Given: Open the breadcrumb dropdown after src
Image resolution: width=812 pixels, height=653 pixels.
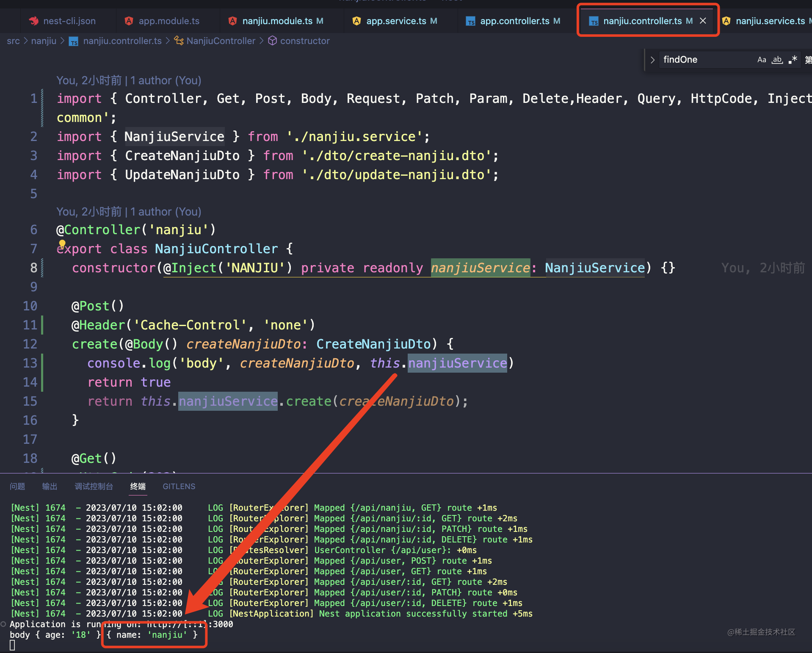Looking at the screenshot, I should tap(26, 41).
